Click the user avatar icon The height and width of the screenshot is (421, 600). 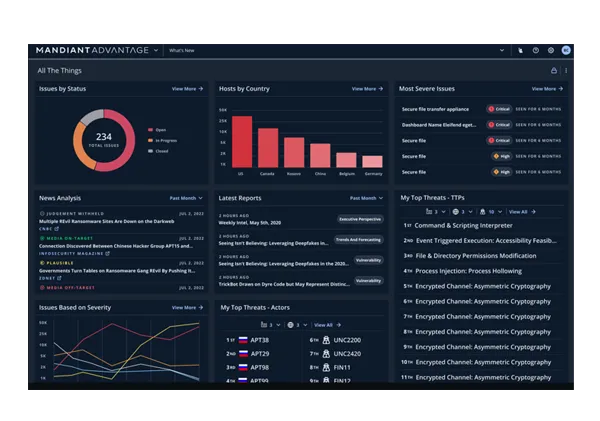click(565, 50)
